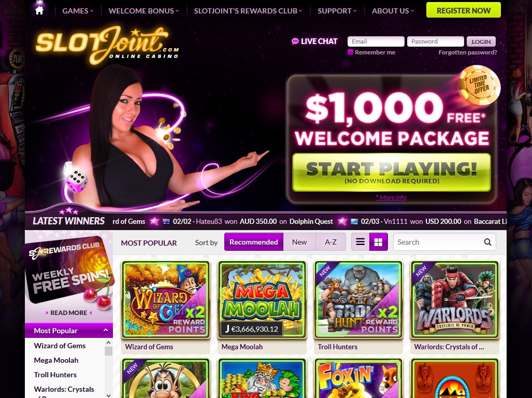Click the search magnifier icon

point(487,242)
